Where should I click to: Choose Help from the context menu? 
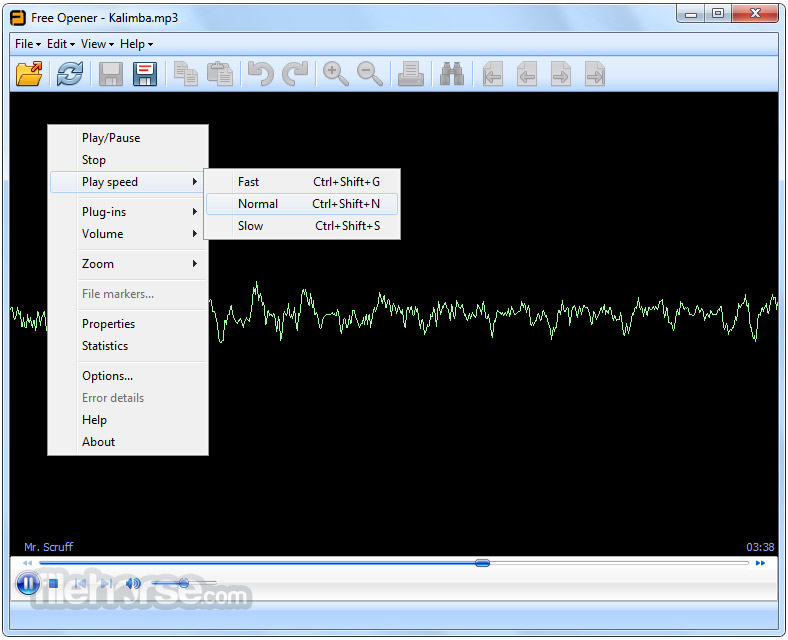(x=128, y=420)
